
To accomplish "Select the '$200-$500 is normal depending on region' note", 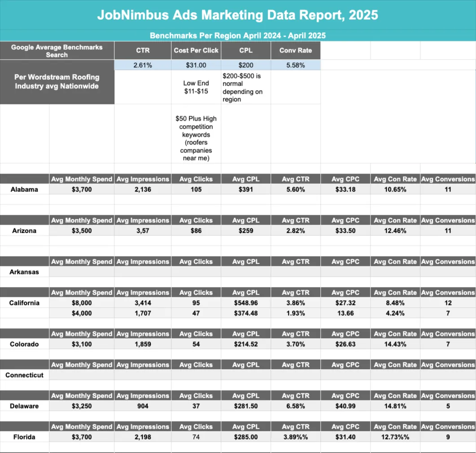I will coord(246,87).
